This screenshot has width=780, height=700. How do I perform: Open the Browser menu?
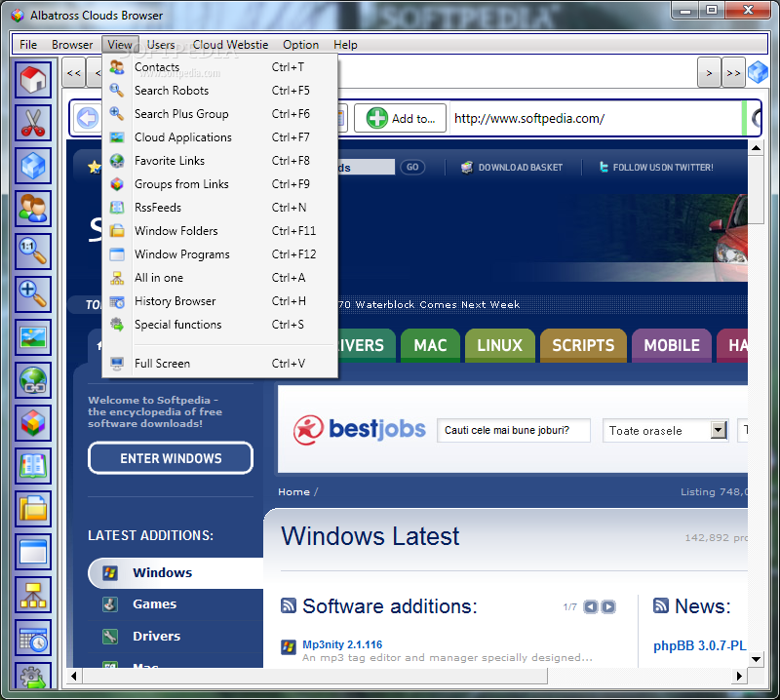click(x=72, y=45)
